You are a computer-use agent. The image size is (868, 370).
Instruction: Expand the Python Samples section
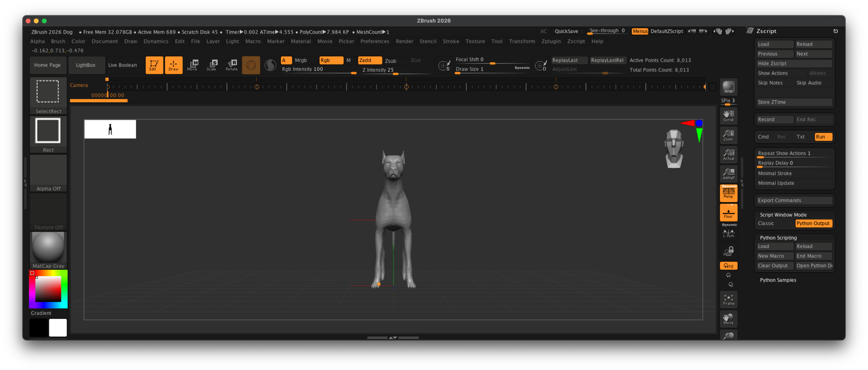click(778, 280)
